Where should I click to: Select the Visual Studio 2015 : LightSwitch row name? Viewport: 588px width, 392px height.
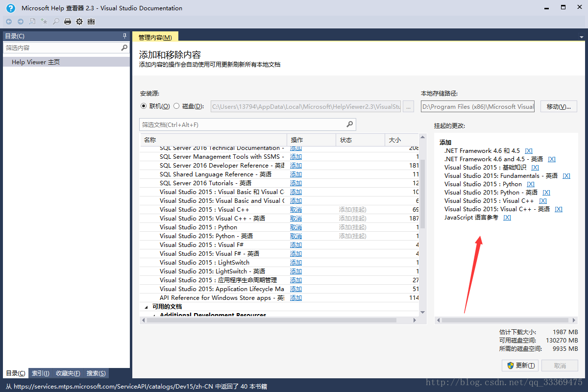[x=204, y=263]
